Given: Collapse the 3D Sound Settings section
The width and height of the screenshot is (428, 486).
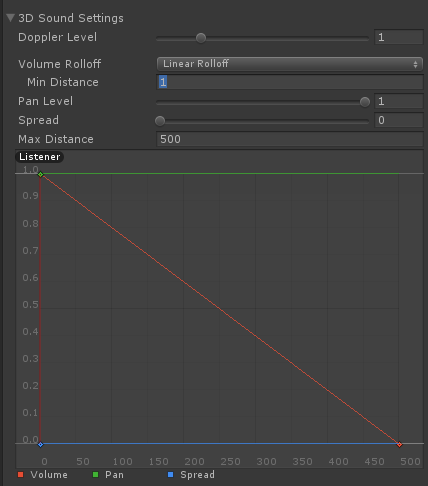Looking at the screenshot, I should coord(10,18).
